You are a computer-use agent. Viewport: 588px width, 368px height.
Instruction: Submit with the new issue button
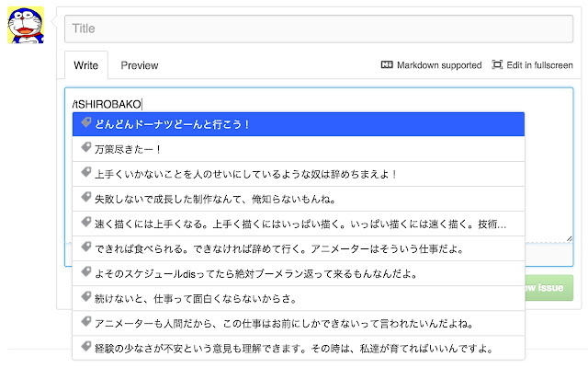click(549, 288)
